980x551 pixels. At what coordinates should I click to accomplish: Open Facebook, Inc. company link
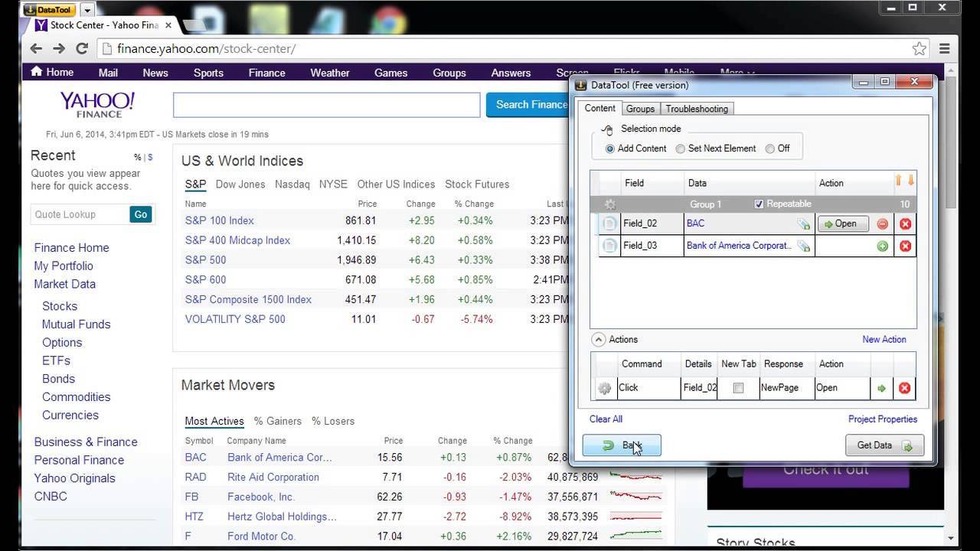click(261, 497)
